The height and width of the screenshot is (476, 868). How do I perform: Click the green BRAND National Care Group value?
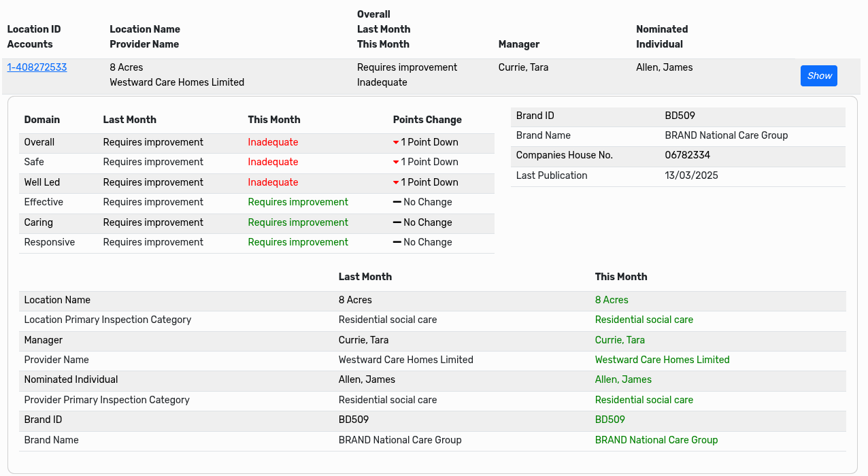(656, 440)
